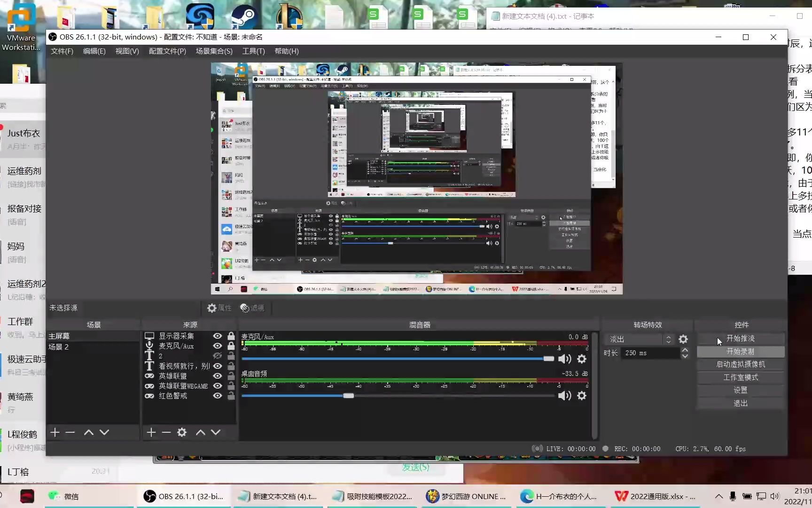The image size is (812, 508).
Task: Mute the 麦克风/Aux speaker icon
Action: click(x=564, y=359)
